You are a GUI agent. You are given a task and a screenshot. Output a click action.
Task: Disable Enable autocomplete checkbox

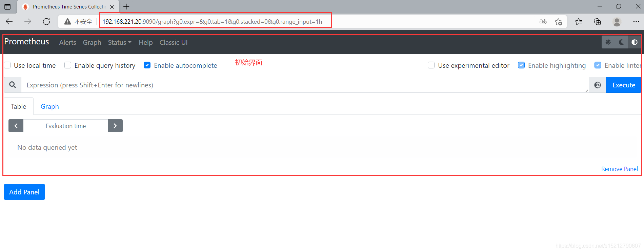click(x=147, y=65)
